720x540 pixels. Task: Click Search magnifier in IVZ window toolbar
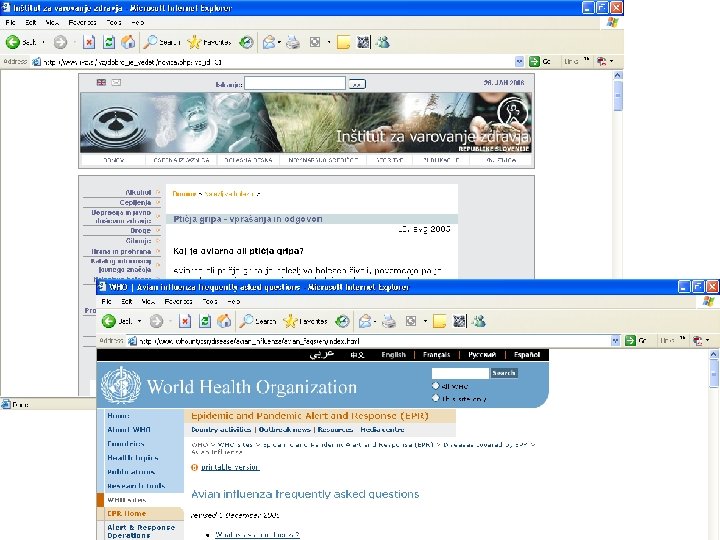coord(150,42)
